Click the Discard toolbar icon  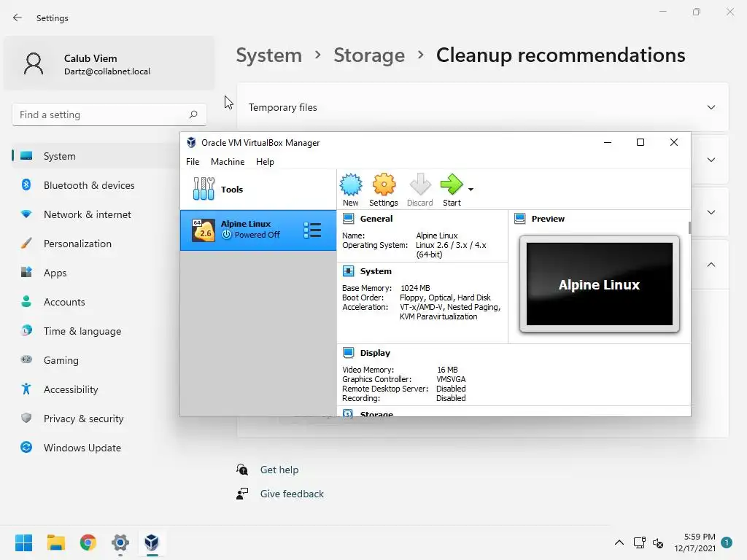[x=419, y=190]
